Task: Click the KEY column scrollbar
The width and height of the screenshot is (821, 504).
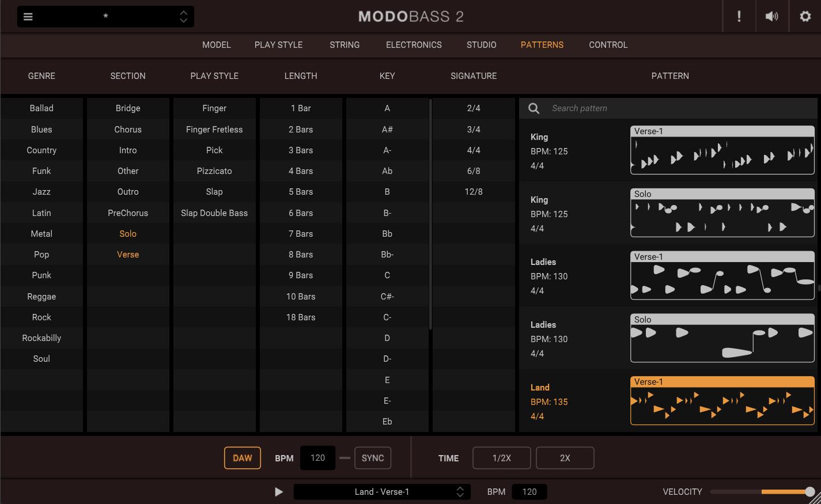Action: (x=430, y=214)
